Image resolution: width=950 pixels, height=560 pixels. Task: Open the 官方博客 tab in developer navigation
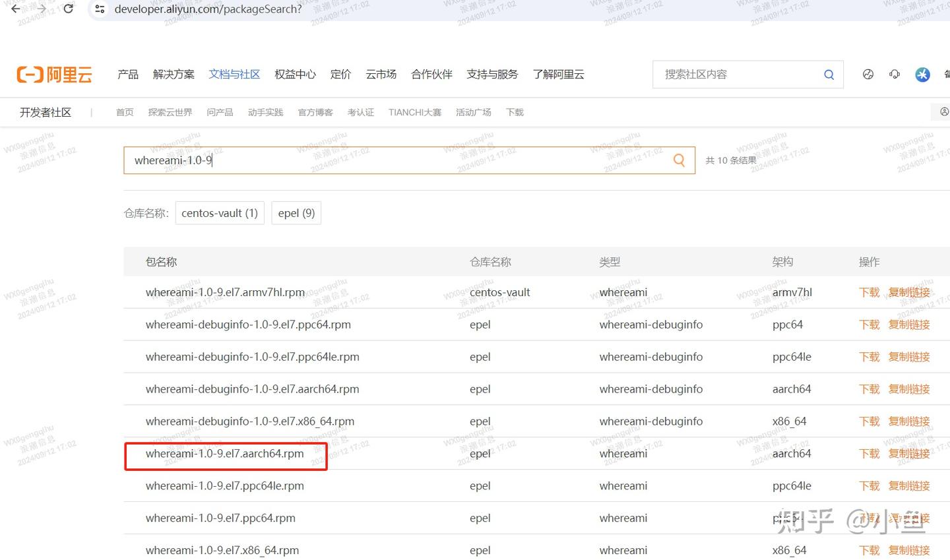coord(315,112)
